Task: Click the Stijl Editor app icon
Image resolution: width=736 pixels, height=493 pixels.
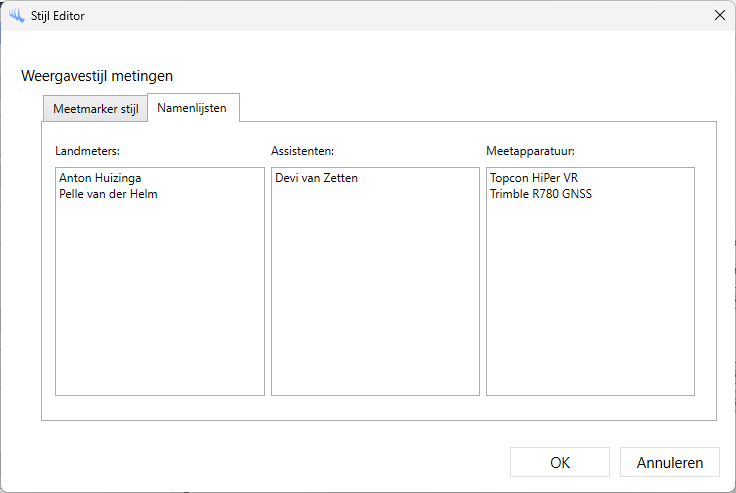Action: click(16, 15)
